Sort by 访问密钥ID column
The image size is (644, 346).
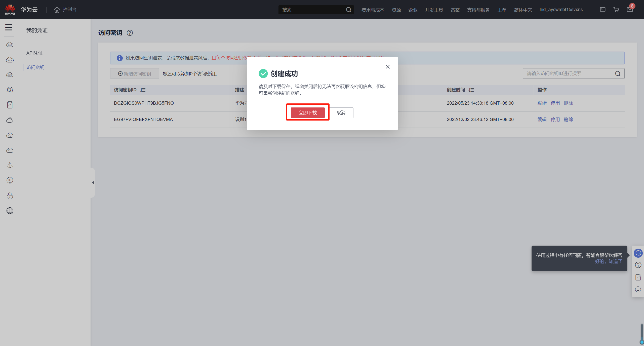(143, 90)
